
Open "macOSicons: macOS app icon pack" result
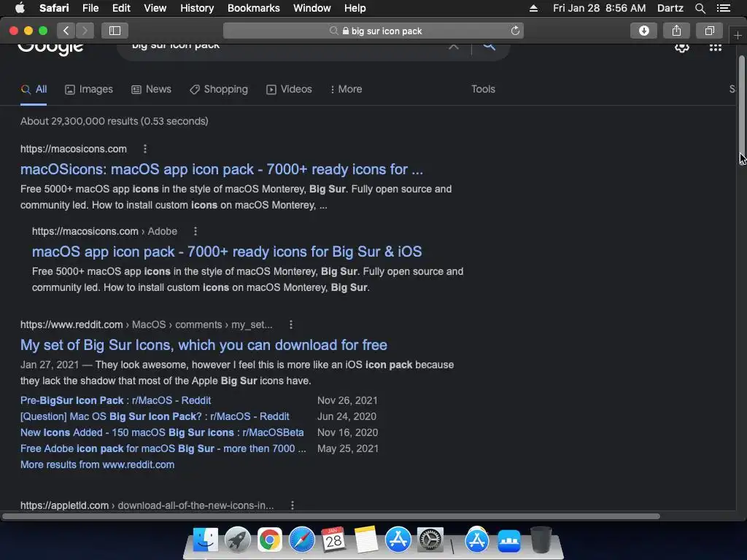click(222, 169)
